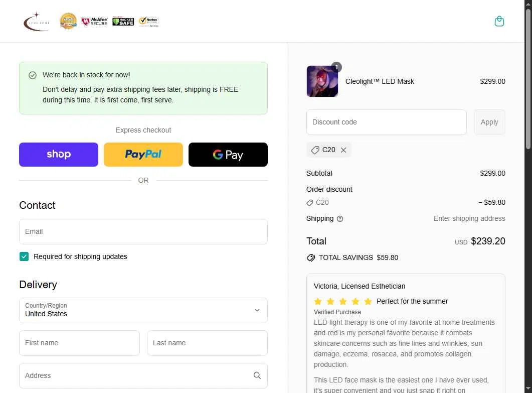Click the 'TOTAL SAVINGS $59.80' text
The width and height of the screenshot is (532, 393).
359,257
